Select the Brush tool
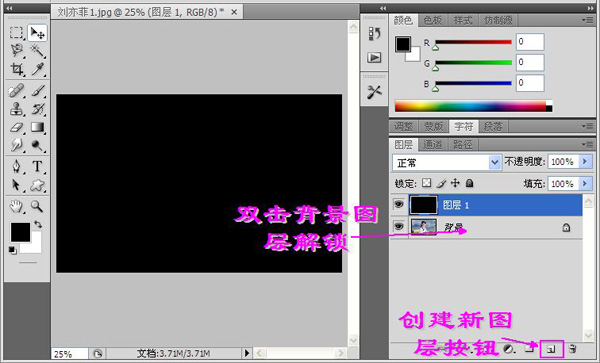Screen dimensions: 600x363 pos(37,91)
